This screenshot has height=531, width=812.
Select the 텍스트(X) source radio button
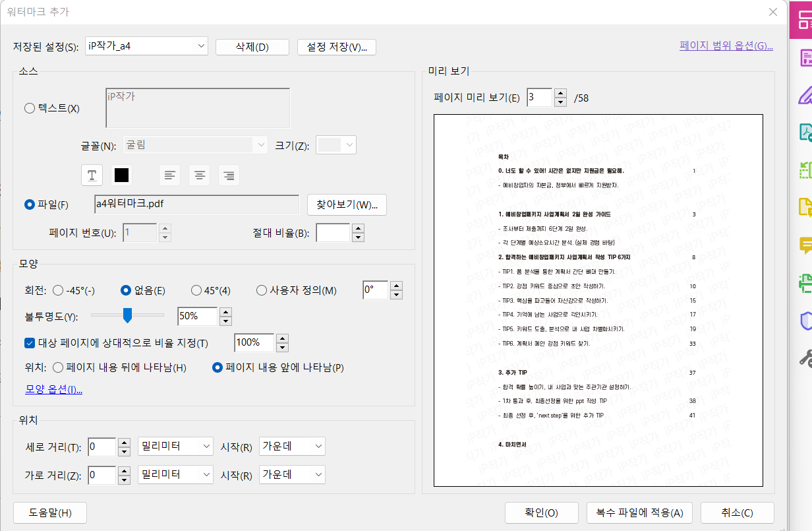click(30, 108)
